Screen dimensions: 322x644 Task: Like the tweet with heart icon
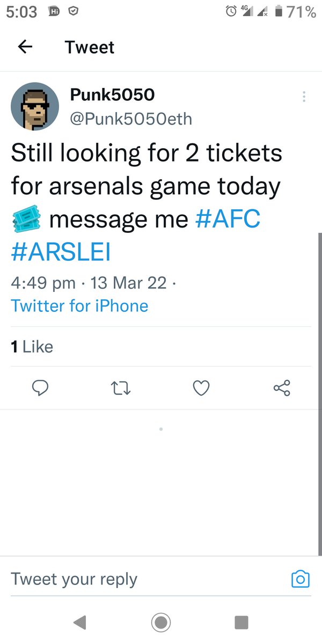(x=201, y=387)
